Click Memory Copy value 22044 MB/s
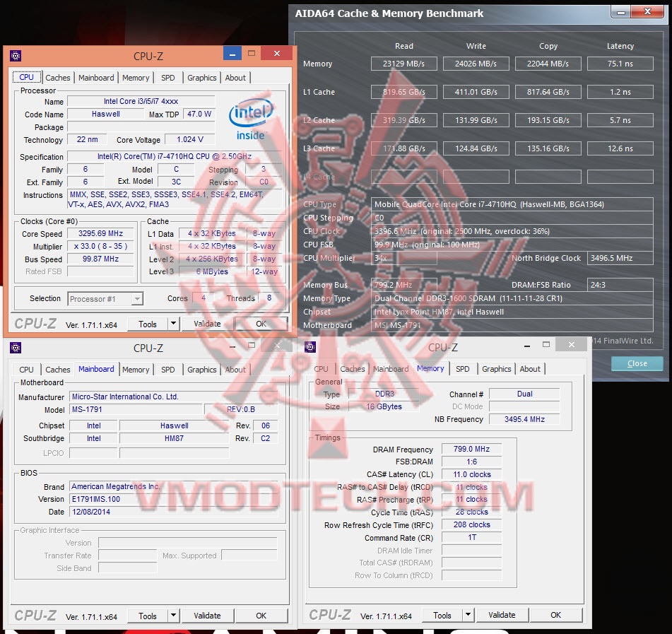Viewport: 672px width, 634px height. point(548,64)
